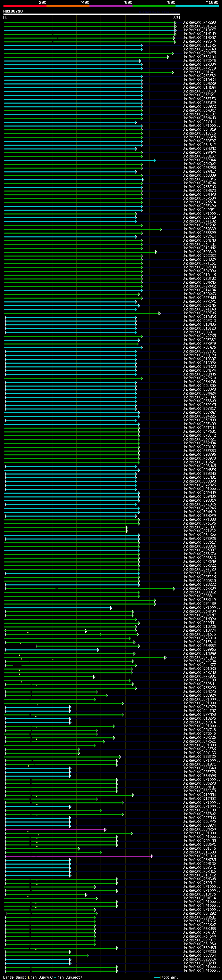Click the long green alignment bar for UniRef100_C5KKQ0

(90, 589)
